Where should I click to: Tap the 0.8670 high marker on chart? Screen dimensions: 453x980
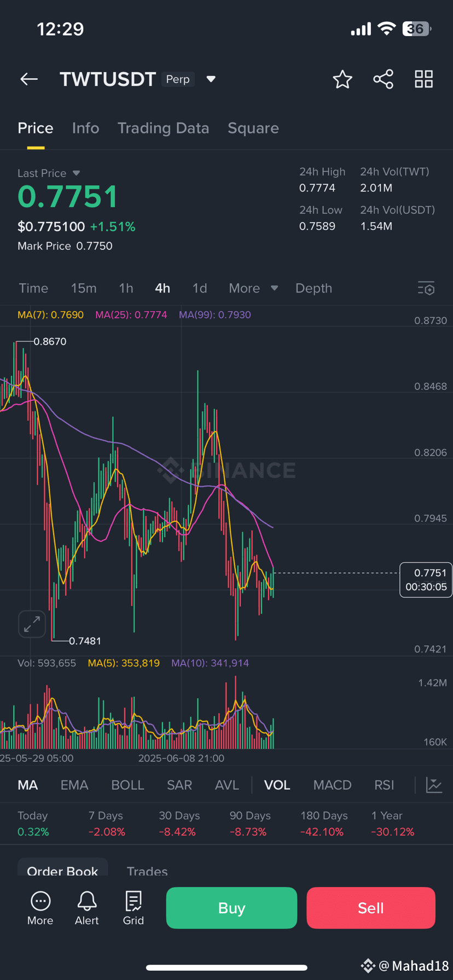[50, 342]
